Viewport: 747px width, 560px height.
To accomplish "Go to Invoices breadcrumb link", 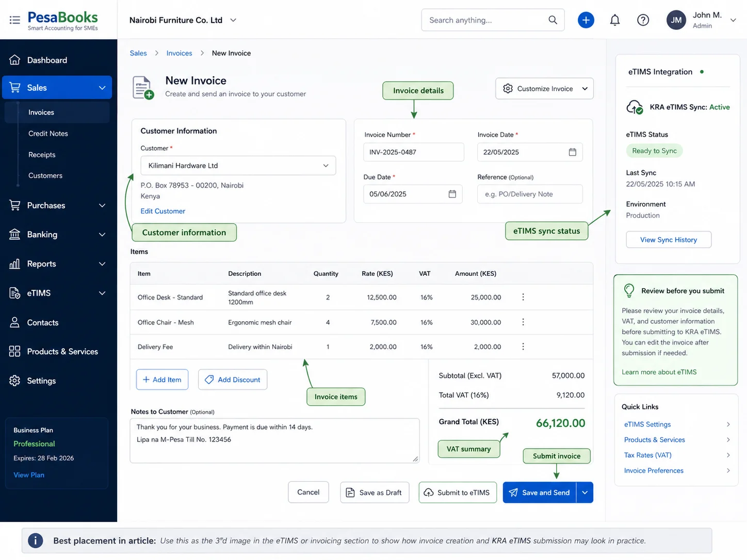I will 179,53.
